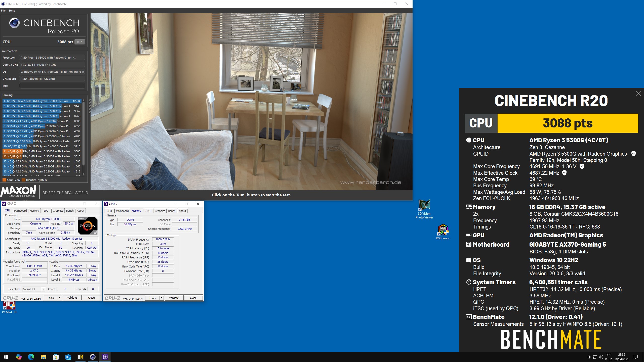Click CPUID verification shield in BenchMate
The width and height of the screenshot is (644, 362).
pos(633,154)
